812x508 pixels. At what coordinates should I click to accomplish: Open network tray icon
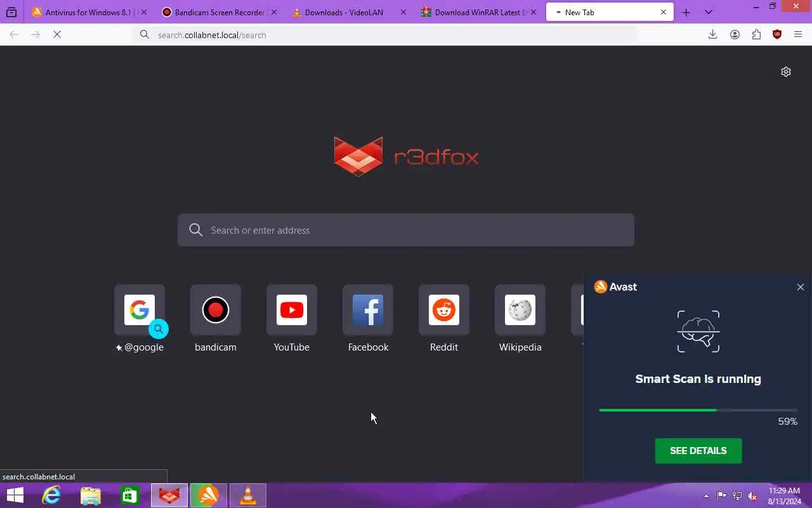(x=737, y=496)
